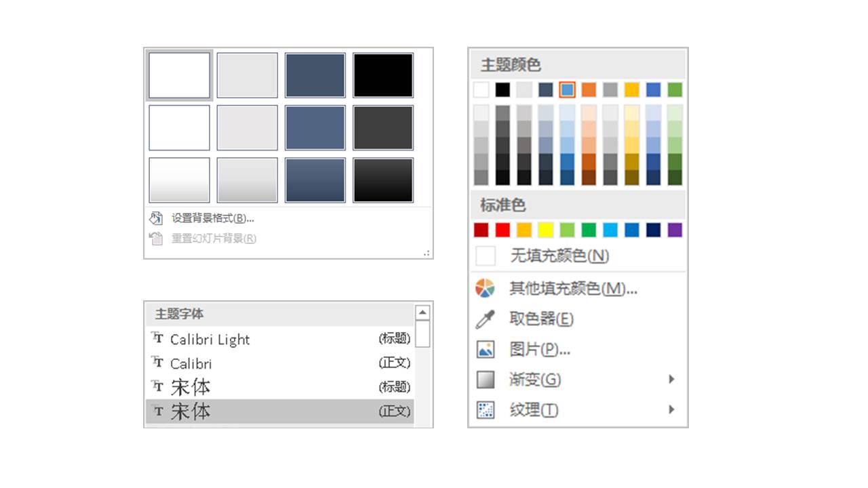Expand the 渐变 submenu arrow
Viewport: 868px width, 488px height.
click(x=671, y=379)
